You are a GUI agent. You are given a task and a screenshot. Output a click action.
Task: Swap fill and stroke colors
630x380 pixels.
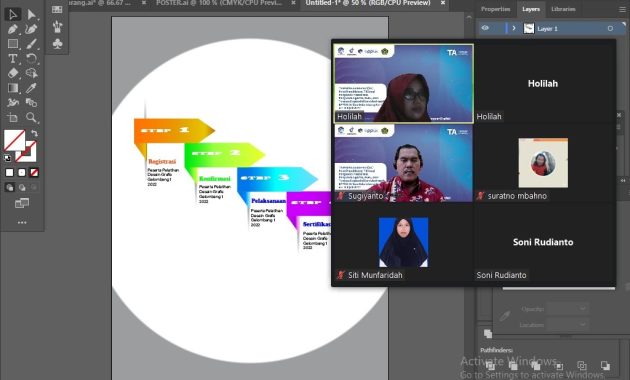pyautogui.click(x=35, y=133)
